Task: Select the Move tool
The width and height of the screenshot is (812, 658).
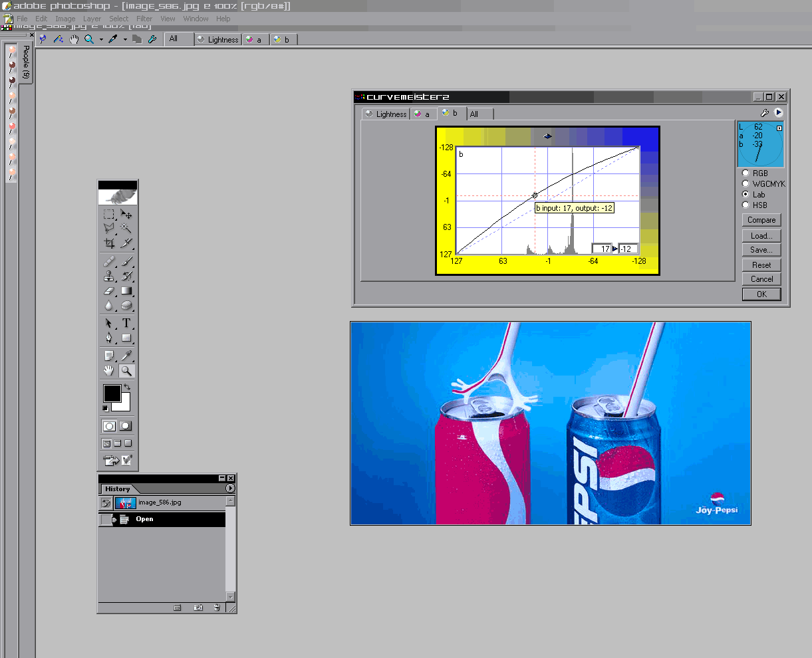Action: pos(126,215)
